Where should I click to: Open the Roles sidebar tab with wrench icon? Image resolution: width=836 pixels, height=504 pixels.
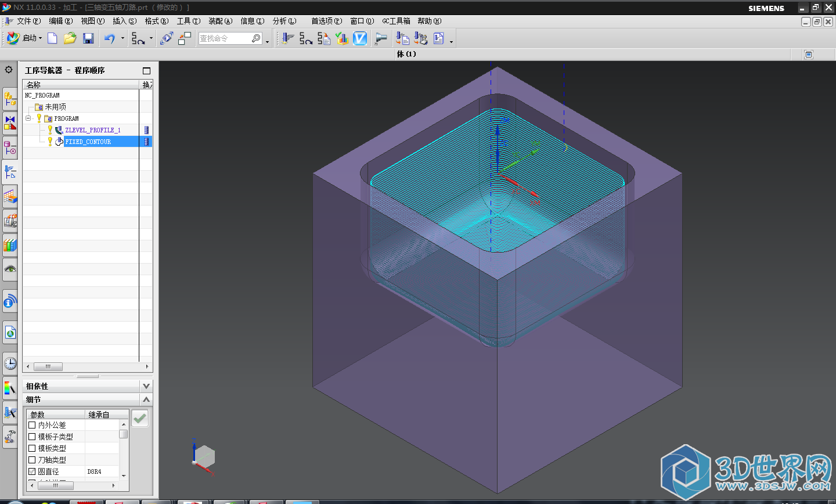10,436
